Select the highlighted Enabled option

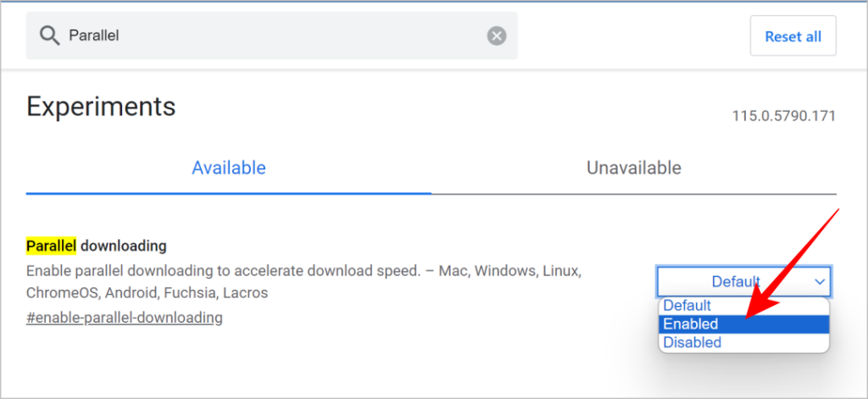pos(743,324)
